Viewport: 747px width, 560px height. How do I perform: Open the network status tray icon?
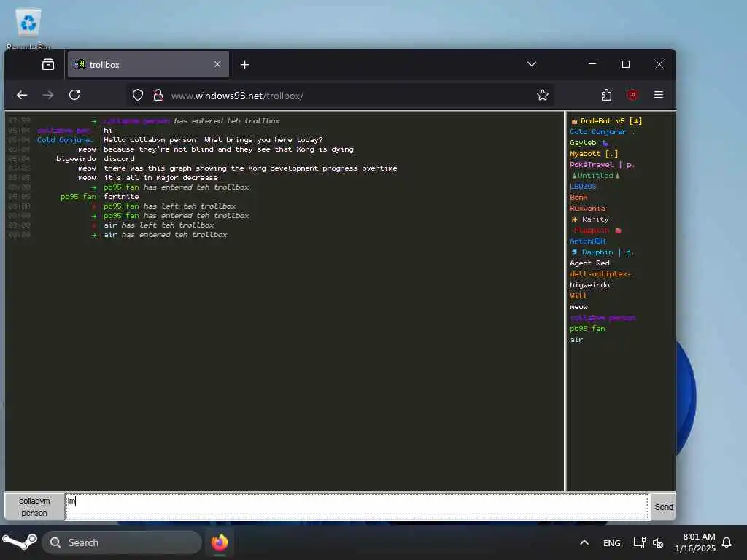639,542
